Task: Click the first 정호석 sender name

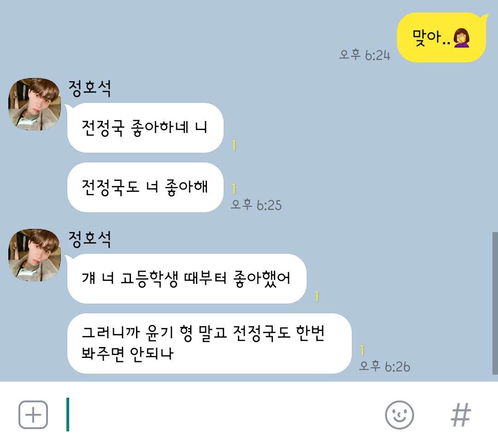Action: pyautogui.click(x=90, y=88)
